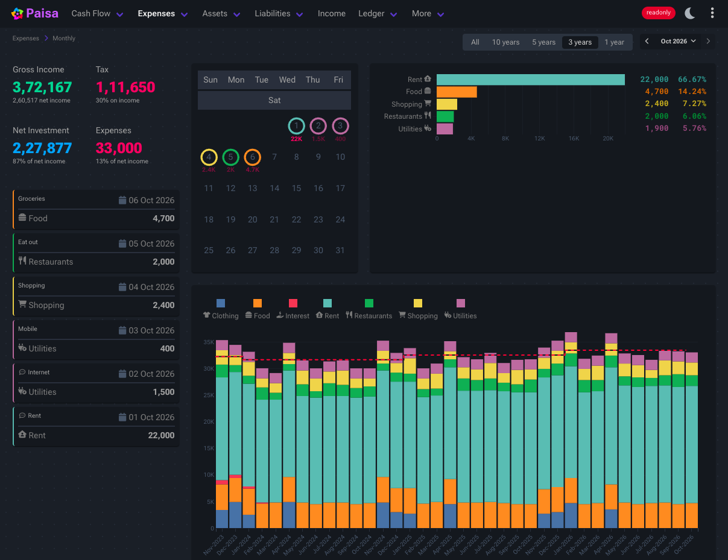Switch to the 5 years range
728x560 pixels.
pos(543,42)
